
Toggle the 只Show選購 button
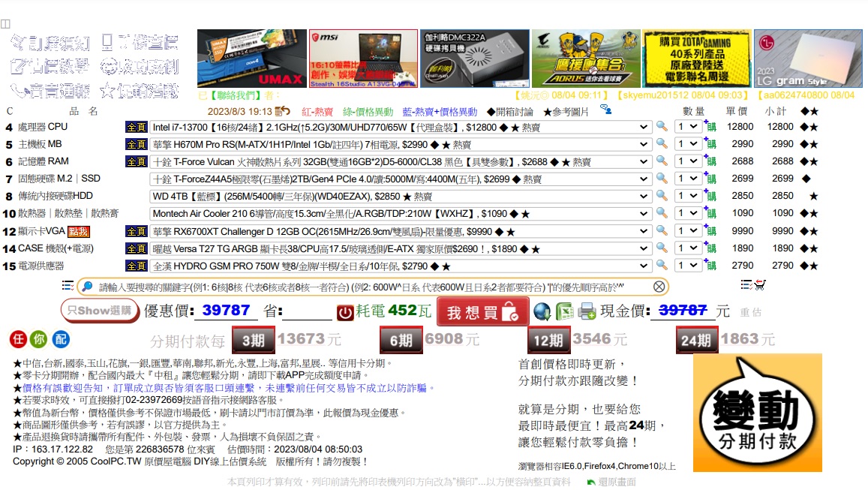coord(100,311)
